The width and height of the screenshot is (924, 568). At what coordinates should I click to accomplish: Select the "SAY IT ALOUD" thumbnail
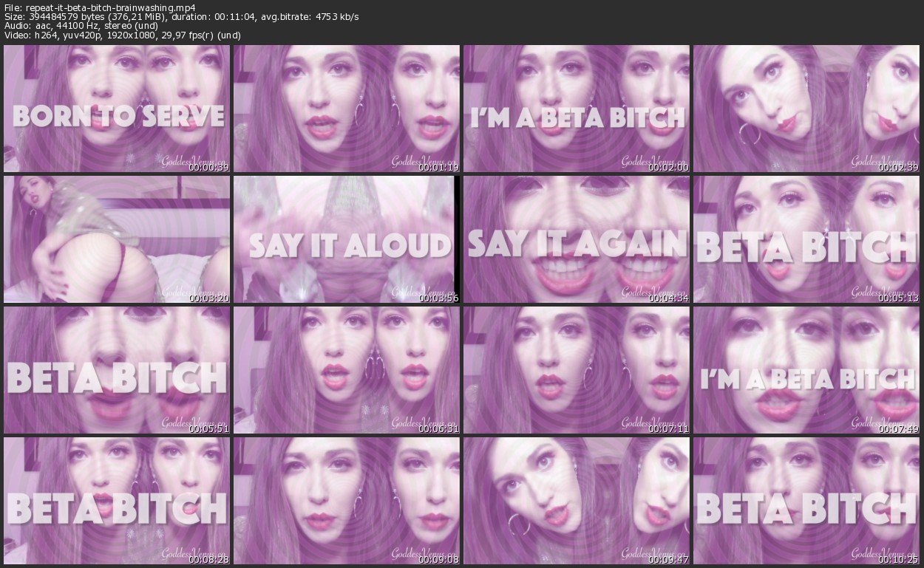[346, 239]
